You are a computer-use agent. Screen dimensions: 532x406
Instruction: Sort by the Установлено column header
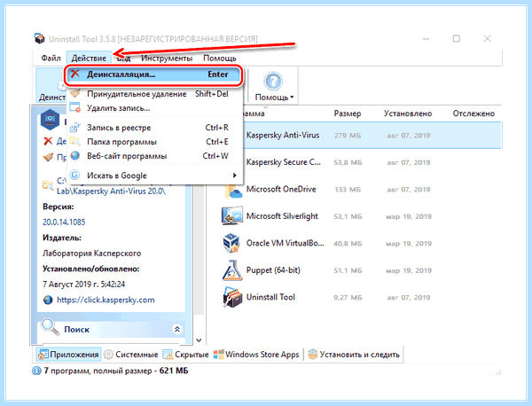tap(408, 113)
